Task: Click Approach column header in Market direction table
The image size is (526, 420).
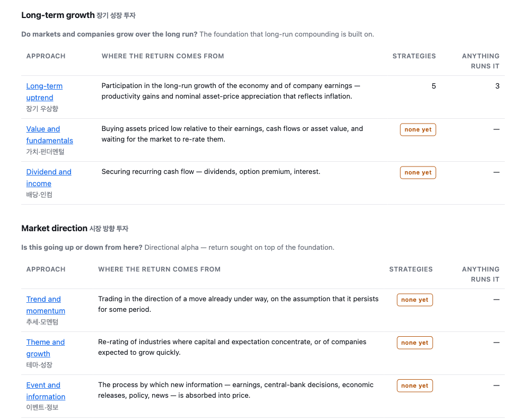Action: pos(46,269)
